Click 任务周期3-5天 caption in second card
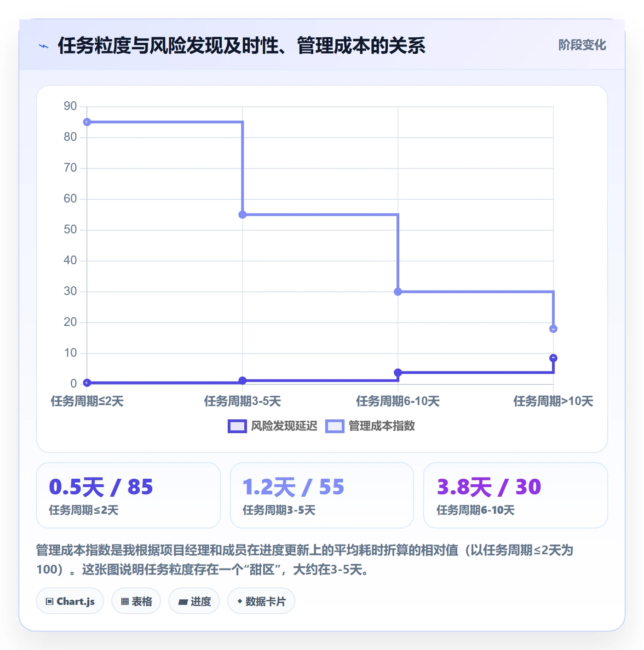644x650 pixels. pyautogui.click(x=279, y=511)
